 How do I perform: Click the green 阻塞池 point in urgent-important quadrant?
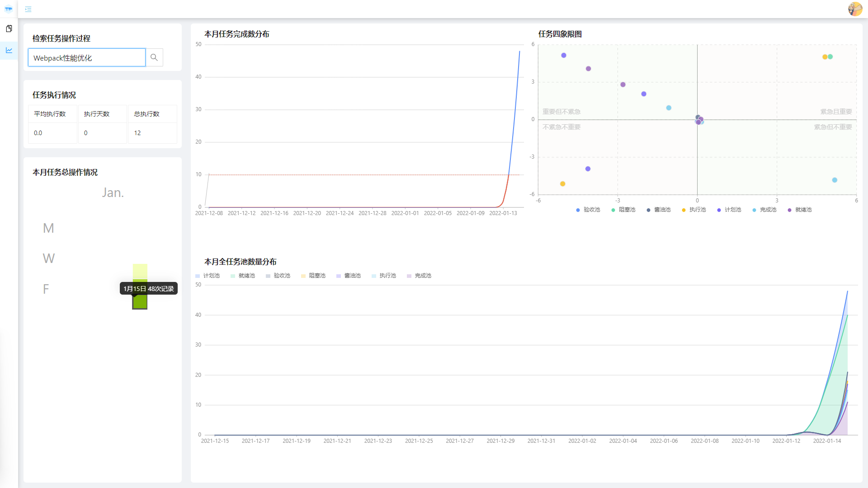pos(830,56)
